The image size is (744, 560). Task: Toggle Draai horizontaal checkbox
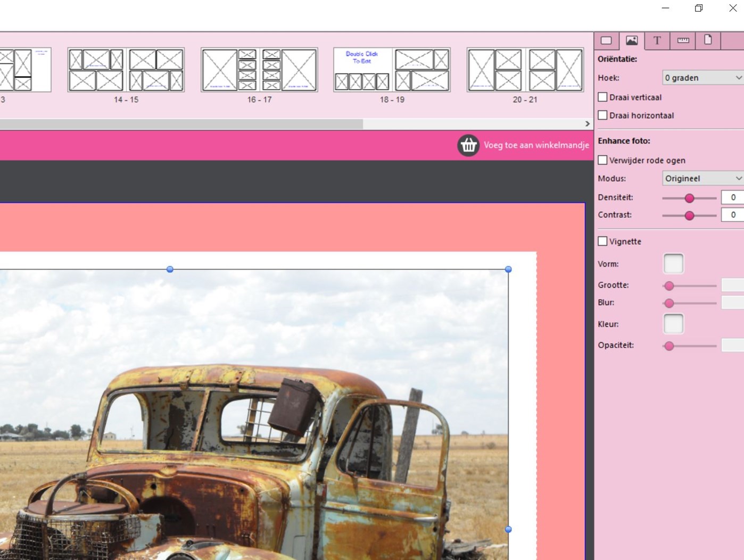coord(603,115)
